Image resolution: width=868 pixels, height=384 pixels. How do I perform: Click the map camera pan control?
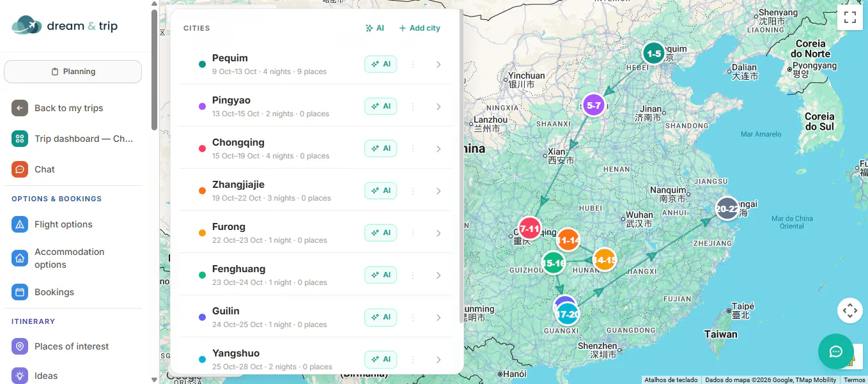850,311
